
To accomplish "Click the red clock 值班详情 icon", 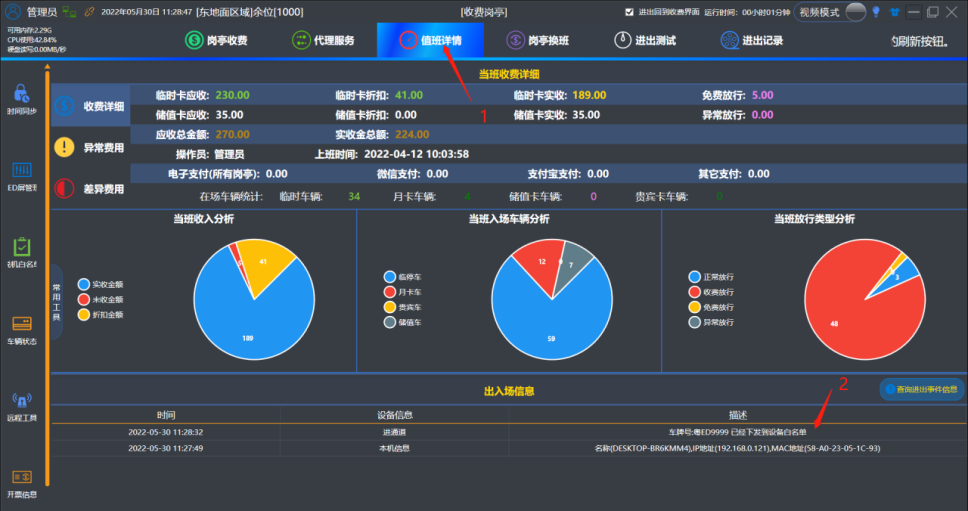I will point(408,40).
